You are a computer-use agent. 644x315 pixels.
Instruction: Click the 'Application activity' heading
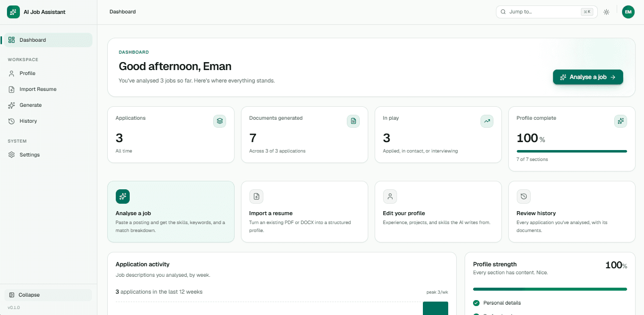143,264
